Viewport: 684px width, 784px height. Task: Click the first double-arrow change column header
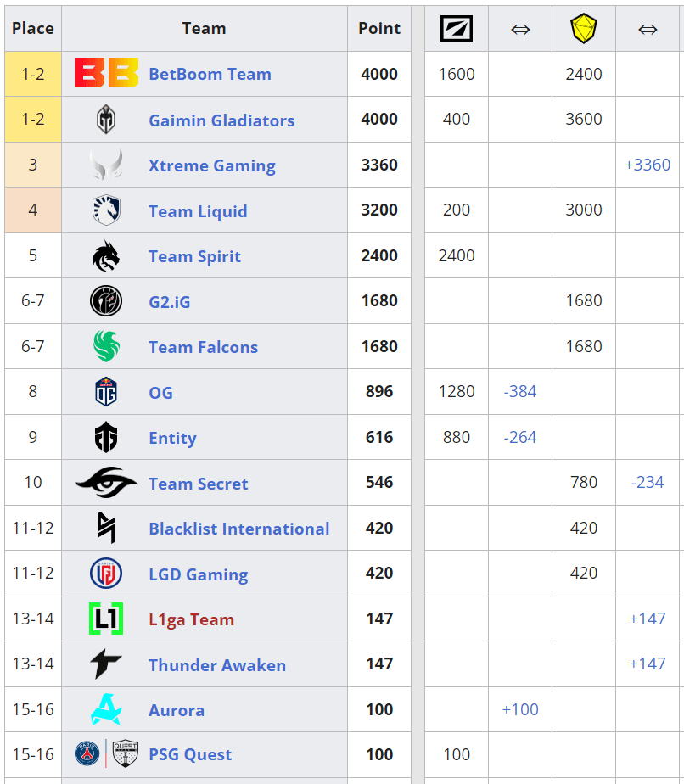[519, 28]
